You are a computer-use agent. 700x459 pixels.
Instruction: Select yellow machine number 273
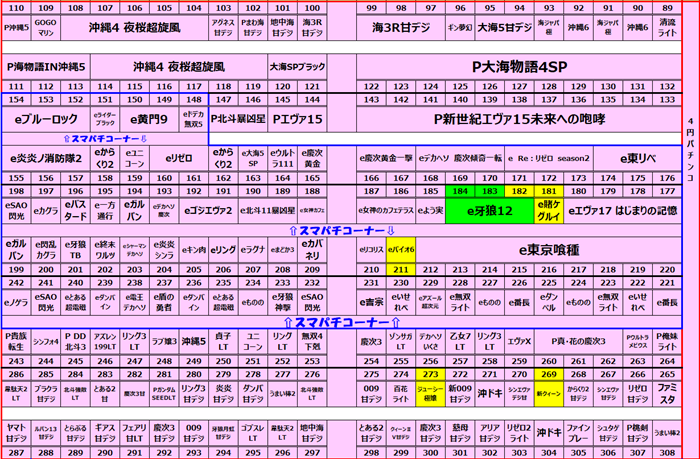click(430, 374)
